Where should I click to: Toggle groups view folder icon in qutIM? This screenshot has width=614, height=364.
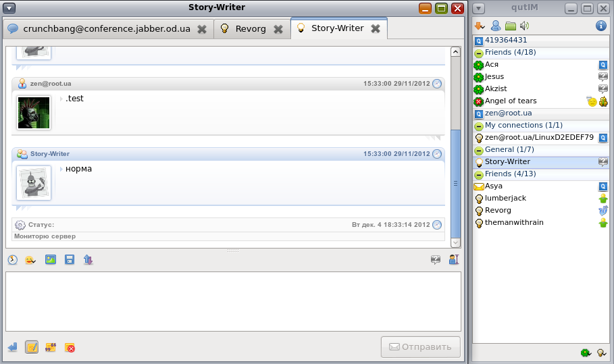[x=510, y=26]
